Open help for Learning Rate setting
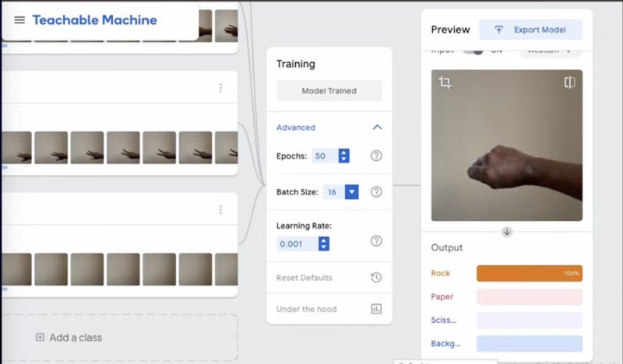The image size is (623, 364). point(376,241)
